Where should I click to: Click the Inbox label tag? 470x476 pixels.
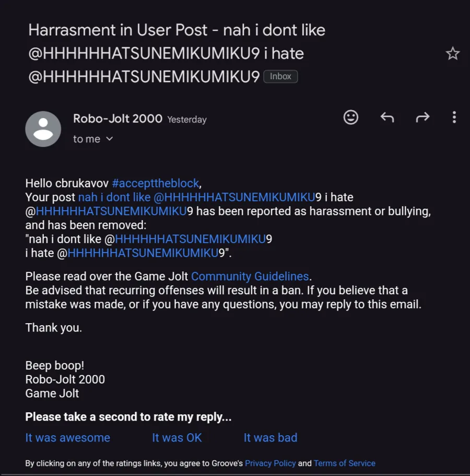pyautogui.click(x=280, y=76)
